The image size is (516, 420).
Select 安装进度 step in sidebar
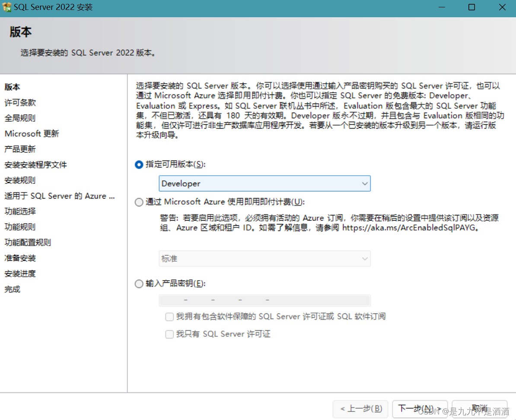point(20,273)
